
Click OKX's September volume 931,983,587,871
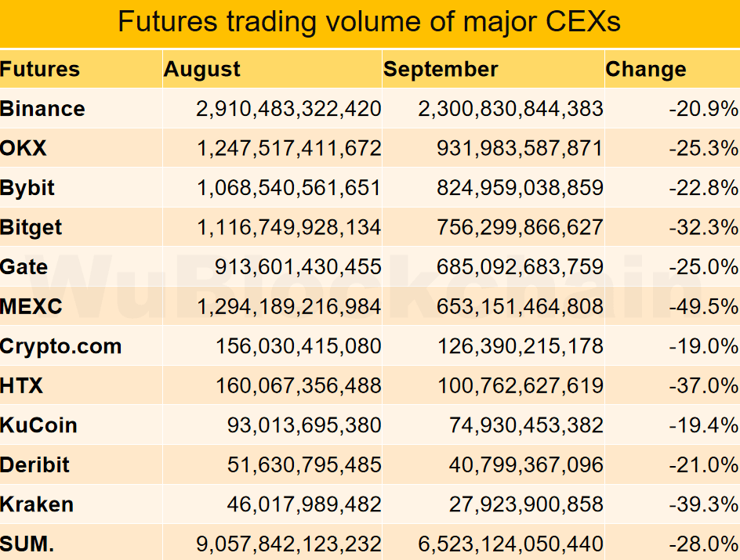[520, 149]
